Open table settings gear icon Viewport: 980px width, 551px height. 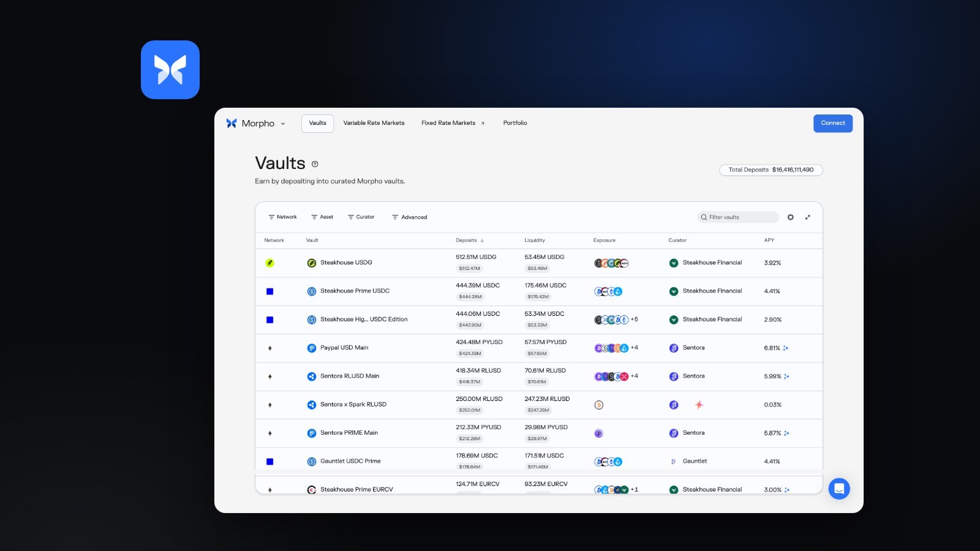coord(791,217)
